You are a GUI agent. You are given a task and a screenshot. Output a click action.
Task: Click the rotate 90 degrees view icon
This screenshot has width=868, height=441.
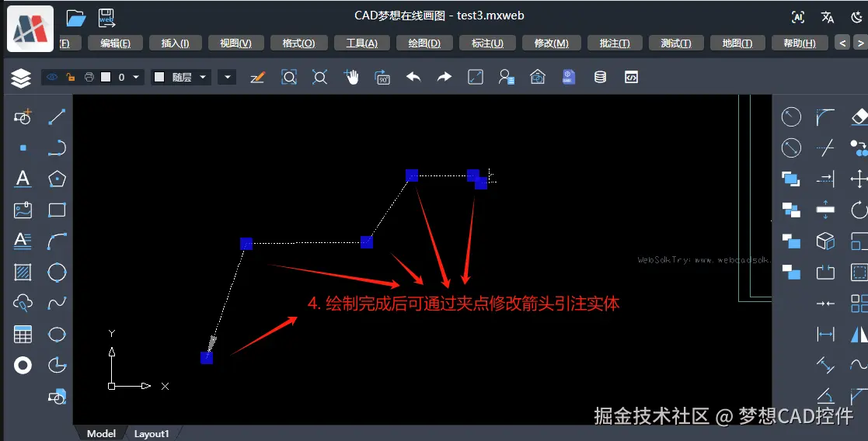coord(382,77)
